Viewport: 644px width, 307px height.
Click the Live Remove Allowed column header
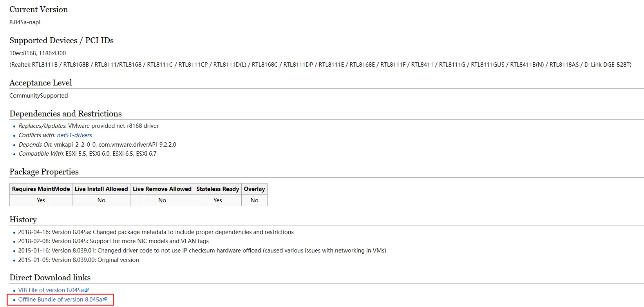pyautogui.click(x=162, y=189)
